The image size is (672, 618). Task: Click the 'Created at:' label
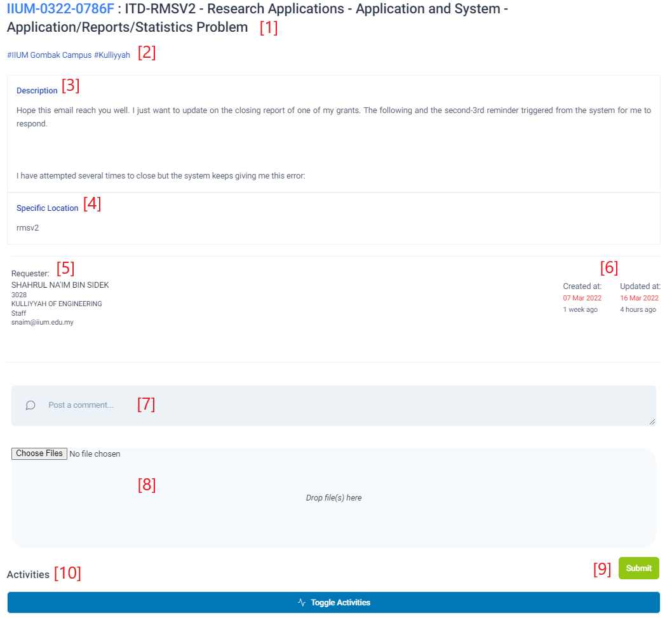coord(582,286)
